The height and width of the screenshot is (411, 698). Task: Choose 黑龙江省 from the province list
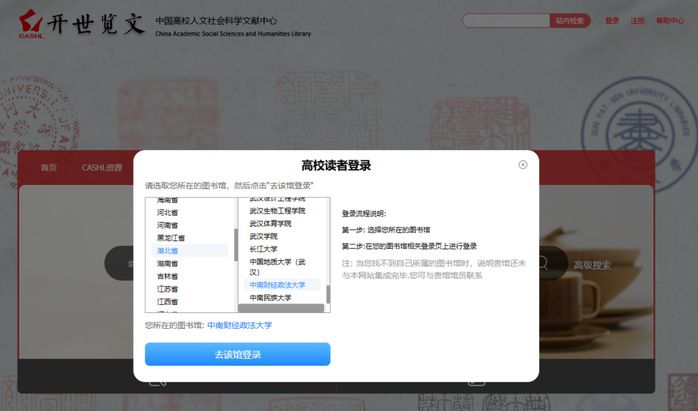coord(171,238)
